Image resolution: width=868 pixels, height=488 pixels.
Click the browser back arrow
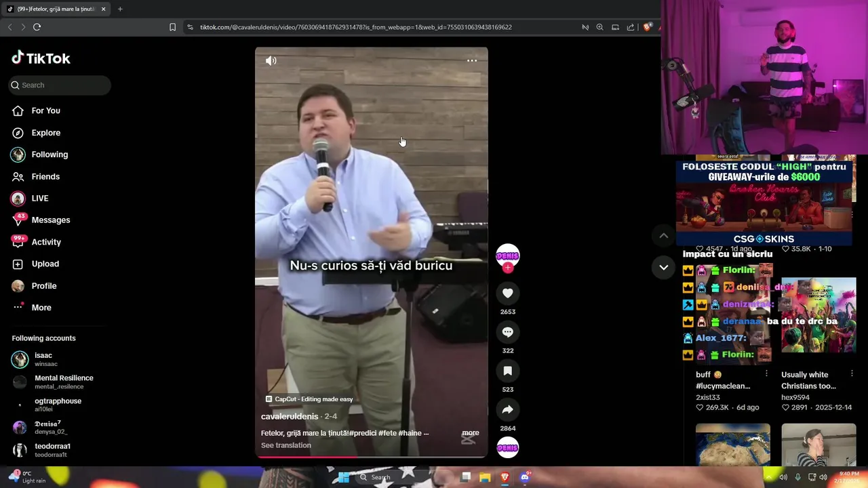10,27
